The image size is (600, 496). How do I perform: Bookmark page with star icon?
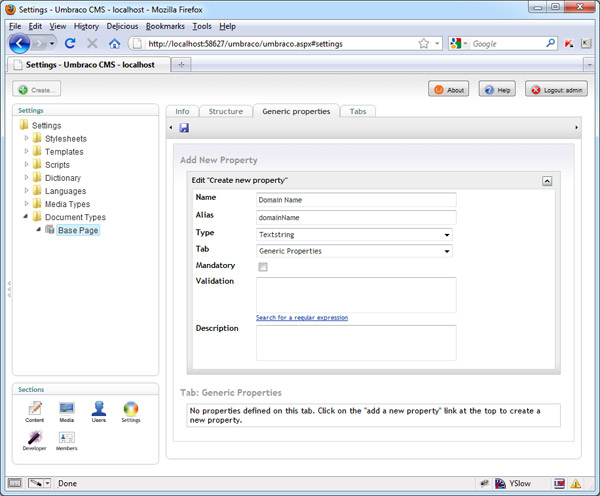[x=424, y=43]
